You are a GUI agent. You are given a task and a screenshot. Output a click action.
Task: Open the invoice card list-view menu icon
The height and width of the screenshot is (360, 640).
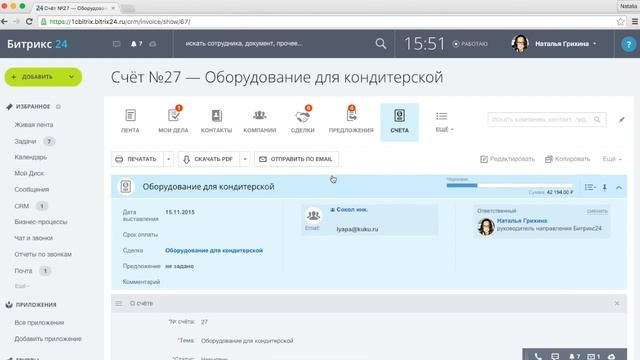click(x=590, y=187)
